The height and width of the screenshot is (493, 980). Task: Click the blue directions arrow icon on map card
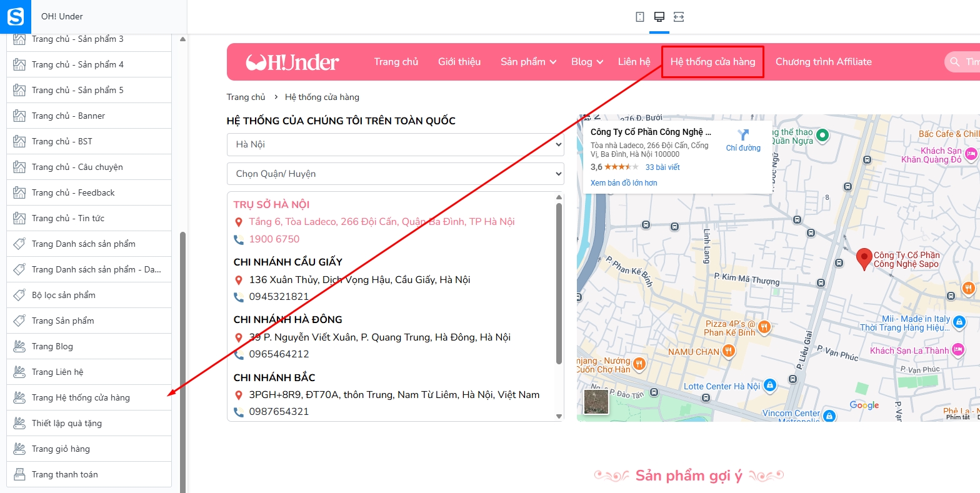point(743,135)
